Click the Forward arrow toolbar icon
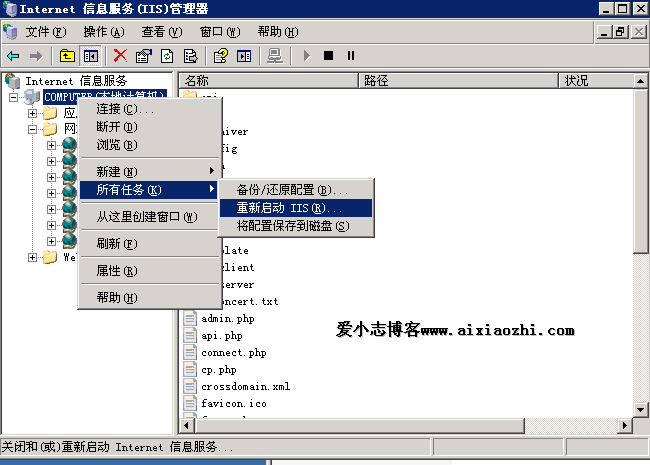This screenshot has height=465, width=650. [36, 56]
